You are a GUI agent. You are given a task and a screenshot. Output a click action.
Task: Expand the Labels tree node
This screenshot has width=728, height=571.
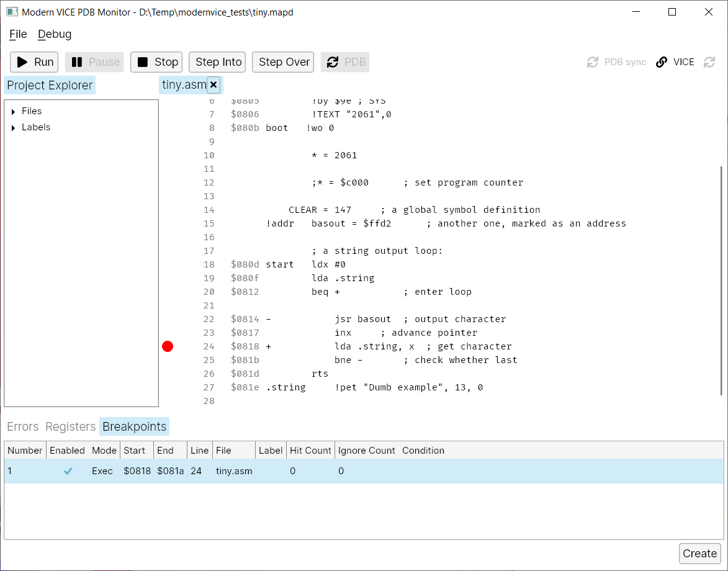coord(14,128)
